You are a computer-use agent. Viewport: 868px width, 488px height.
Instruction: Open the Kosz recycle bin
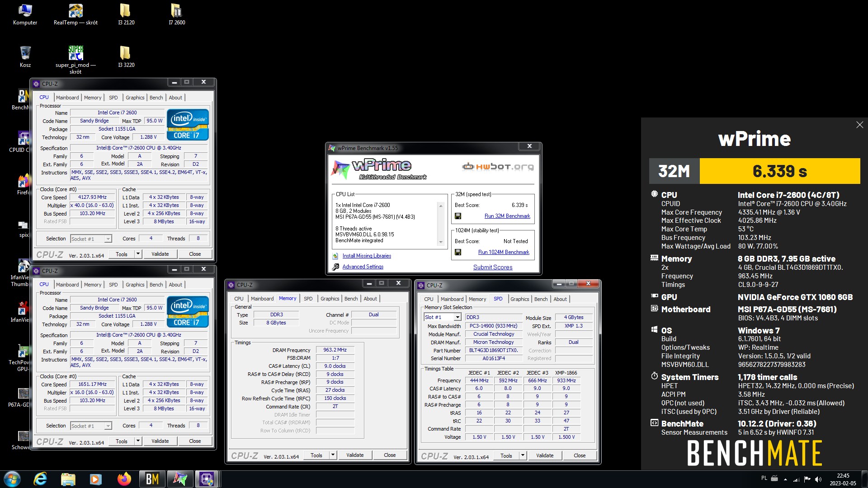[x=25, y=56]
